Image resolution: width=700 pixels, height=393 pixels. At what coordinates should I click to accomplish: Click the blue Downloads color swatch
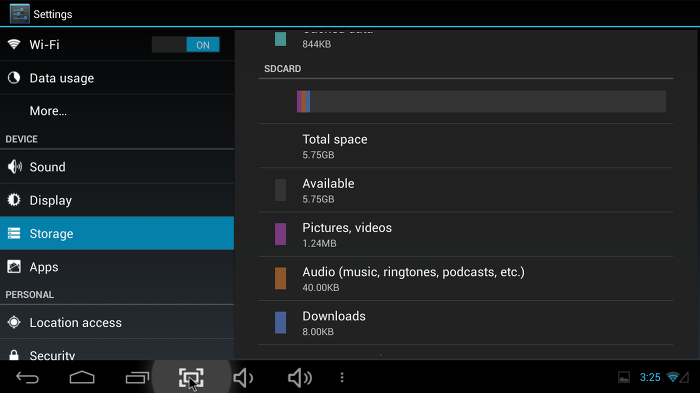pyautogui.click(x=280, y=323)
